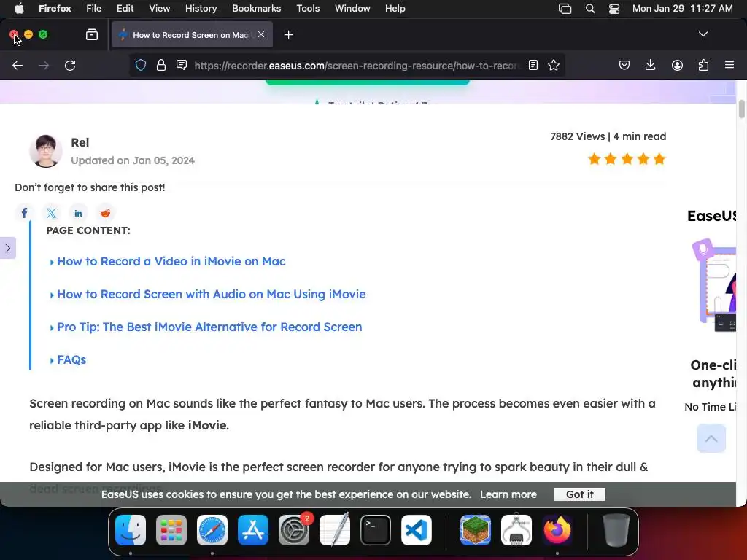Click the page vertical scrollbar thumb

(x=741, y=109)
